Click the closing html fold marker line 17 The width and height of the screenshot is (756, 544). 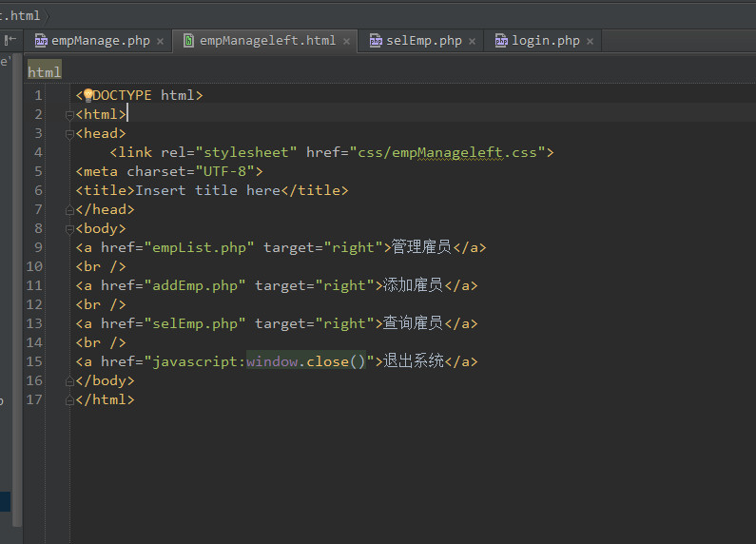tap(69, 400)
